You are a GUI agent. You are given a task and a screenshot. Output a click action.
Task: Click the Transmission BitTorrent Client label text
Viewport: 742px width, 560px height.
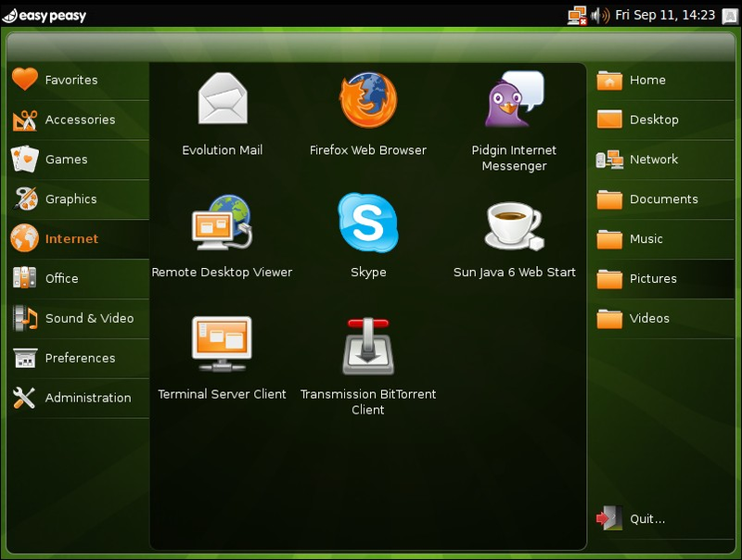point(368,401)
